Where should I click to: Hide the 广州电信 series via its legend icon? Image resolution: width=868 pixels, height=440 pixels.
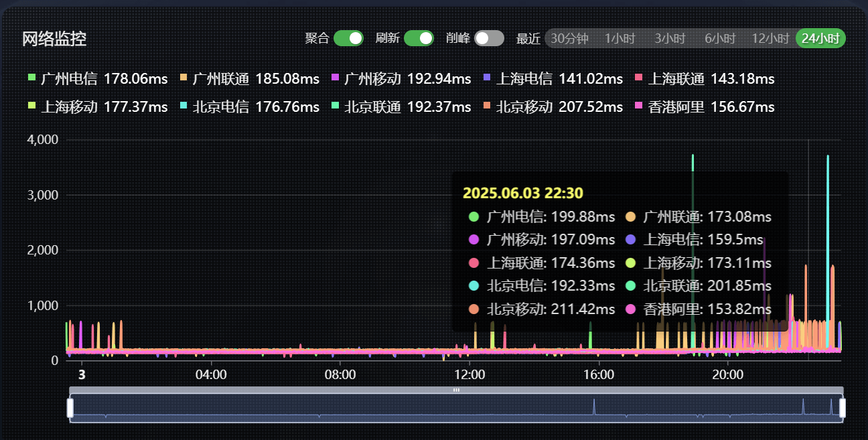(31, 78)
